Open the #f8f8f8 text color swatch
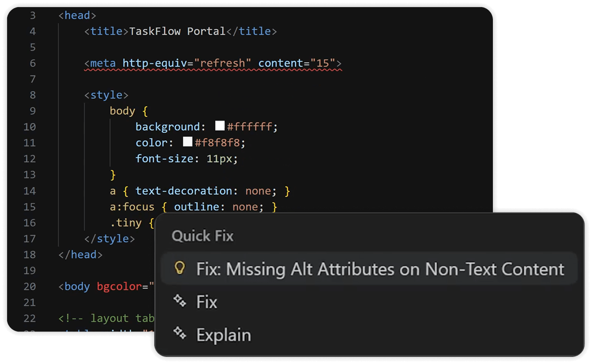 (188, 142)
